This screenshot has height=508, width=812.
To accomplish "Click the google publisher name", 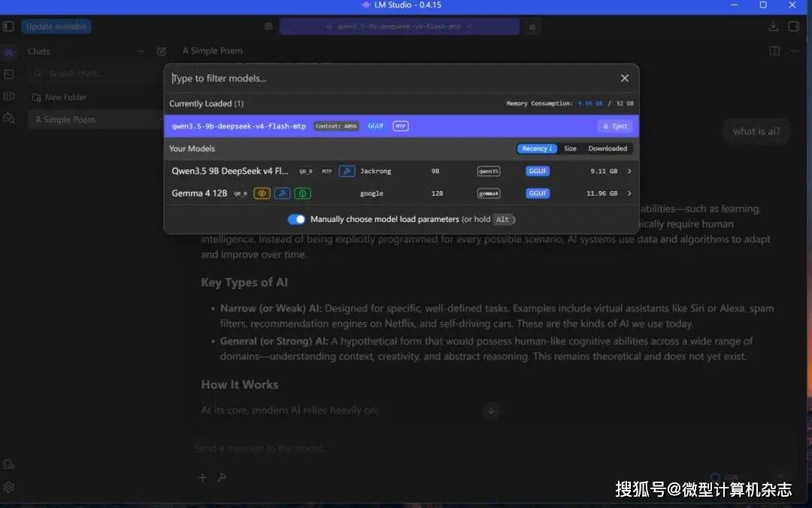I will (372, 193).
